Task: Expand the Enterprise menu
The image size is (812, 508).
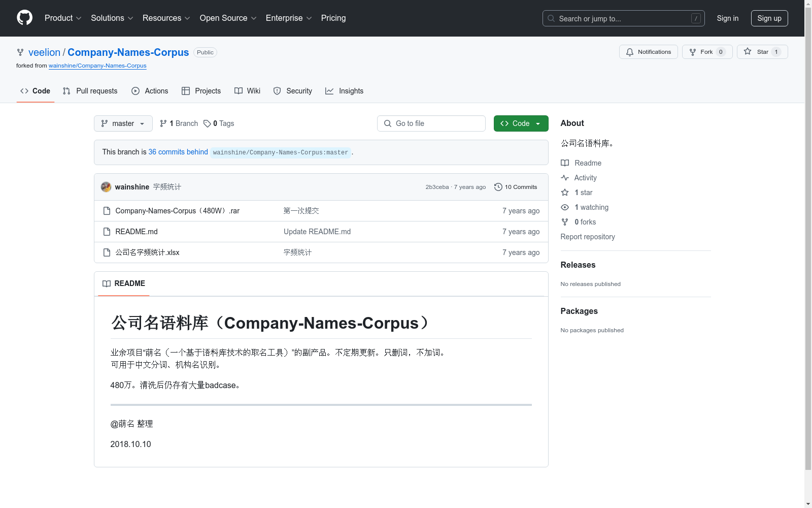Action: tap(289, 18)
